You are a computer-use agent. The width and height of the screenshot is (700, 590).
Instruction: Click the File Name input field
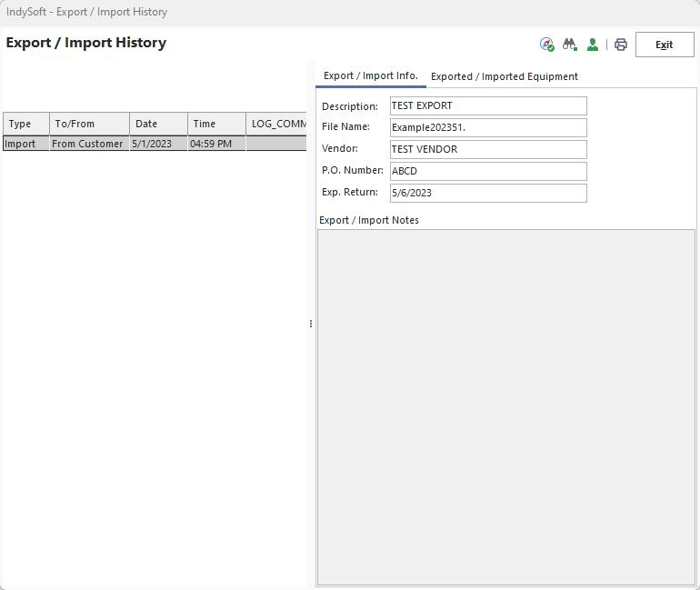coord(488,127)
